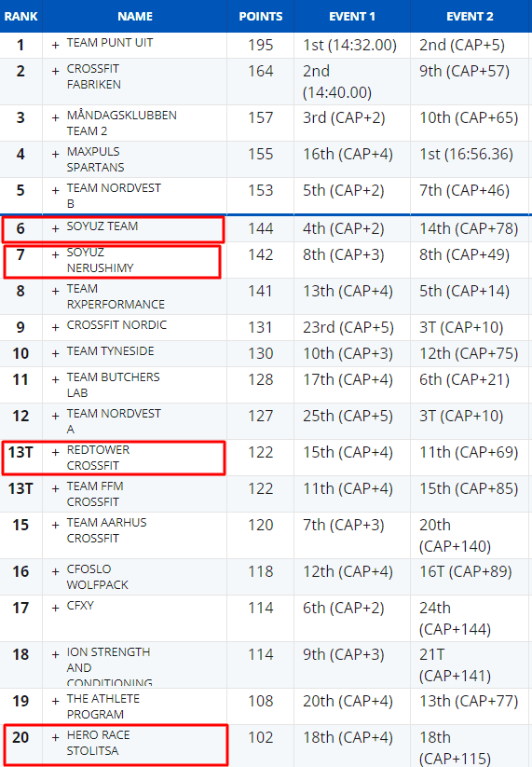The width and height of the screenshot is (532, 767).
Task: Click plus next to TEAM RXPERFORMANCE
Action: tap(55, 291)
